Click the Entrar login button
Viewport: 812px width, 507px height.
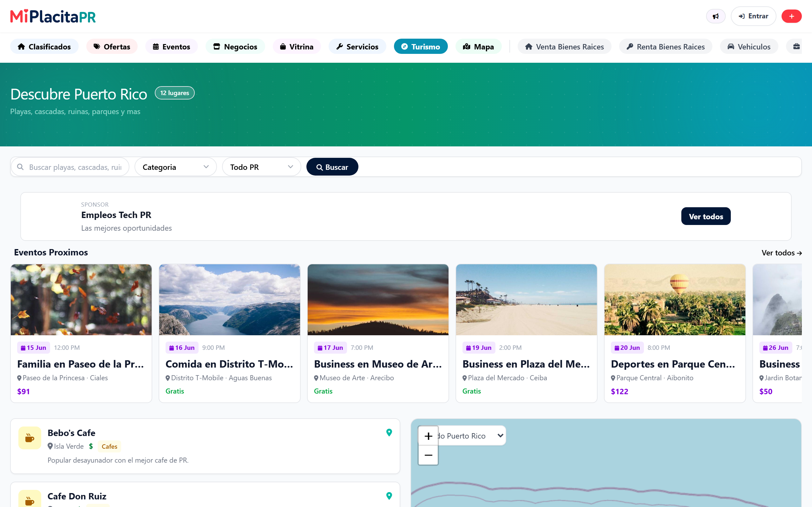click(x=753, y=16)
